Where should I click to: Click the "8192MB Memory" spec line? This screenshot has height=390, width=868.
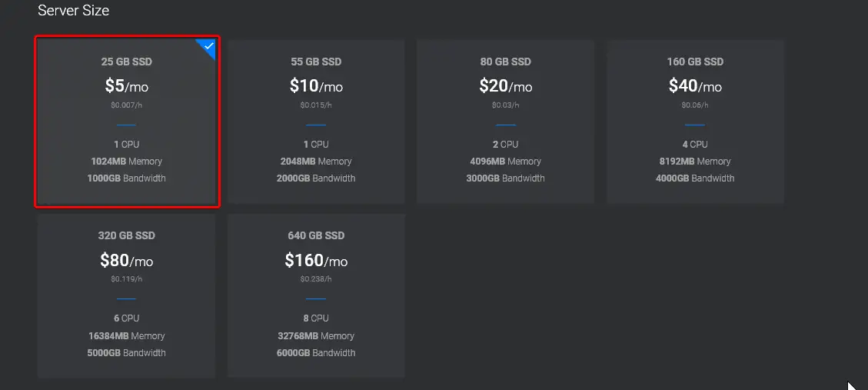coord(695,162)
